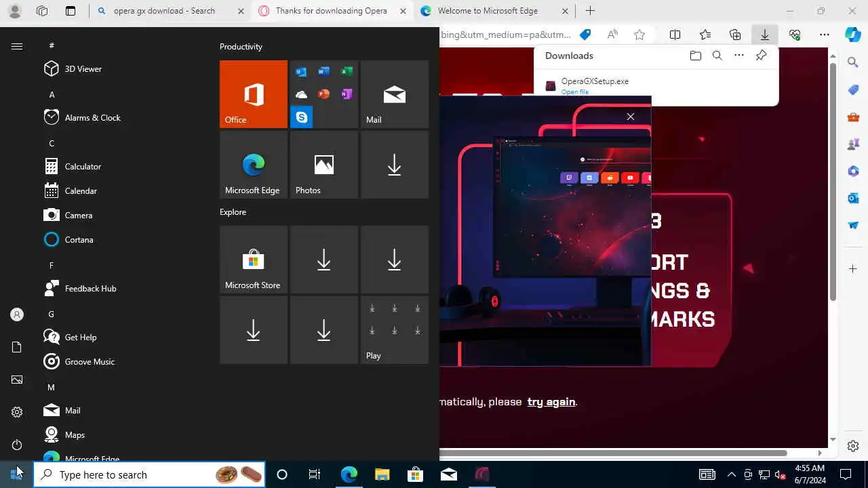Jump to letter M section header

tap(52, 387)
